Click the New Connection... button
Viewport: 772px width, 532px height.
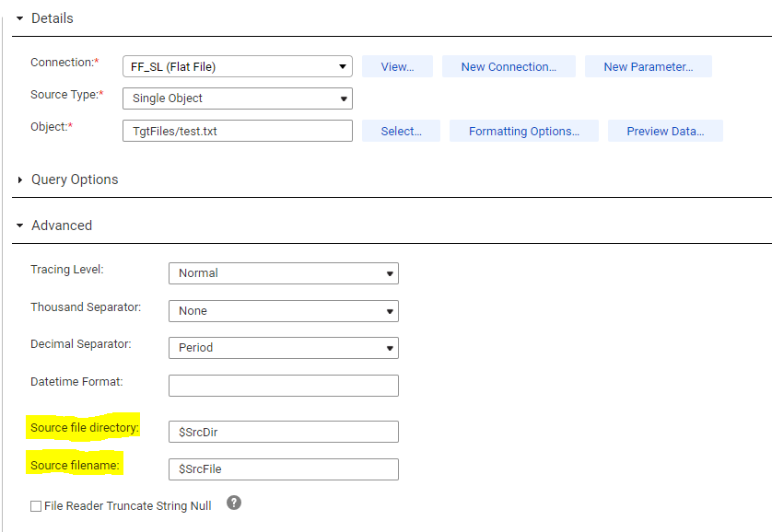[x=509, y=66]
